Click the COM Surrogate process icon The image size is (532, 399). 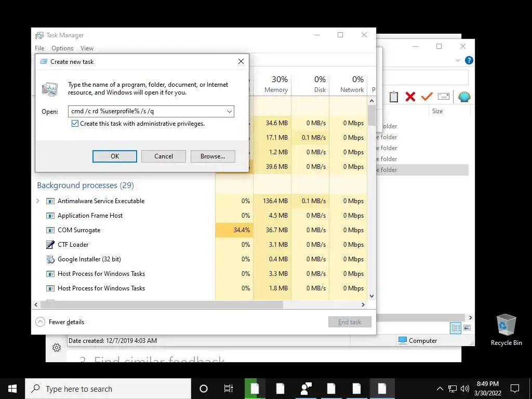tap(50, 230)
